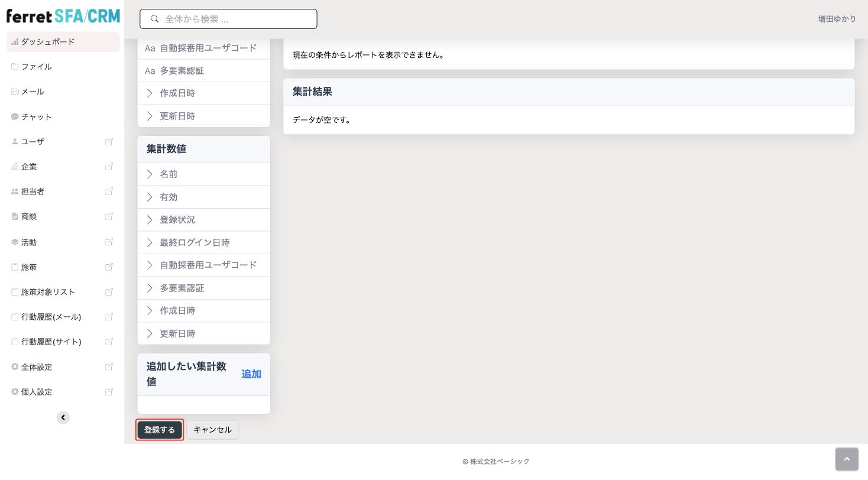Open 企業 in the sidebar

[29, 167]
